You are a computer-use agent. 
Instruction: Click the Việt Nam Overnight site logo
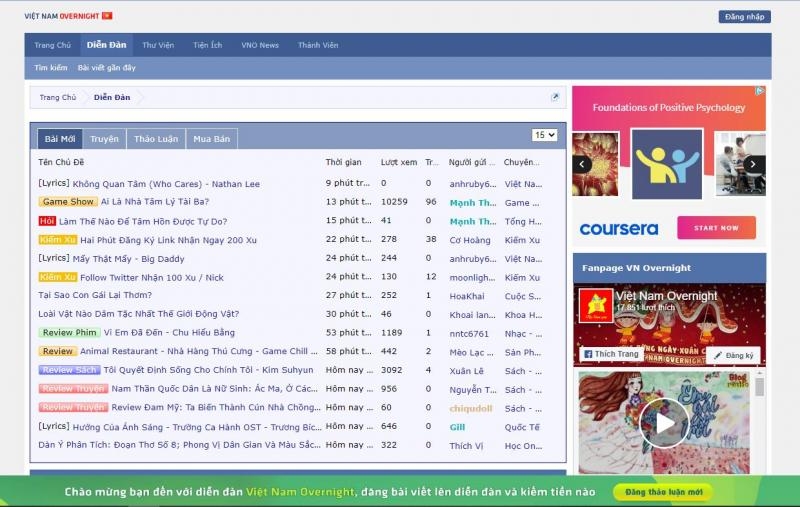point(68,16)
